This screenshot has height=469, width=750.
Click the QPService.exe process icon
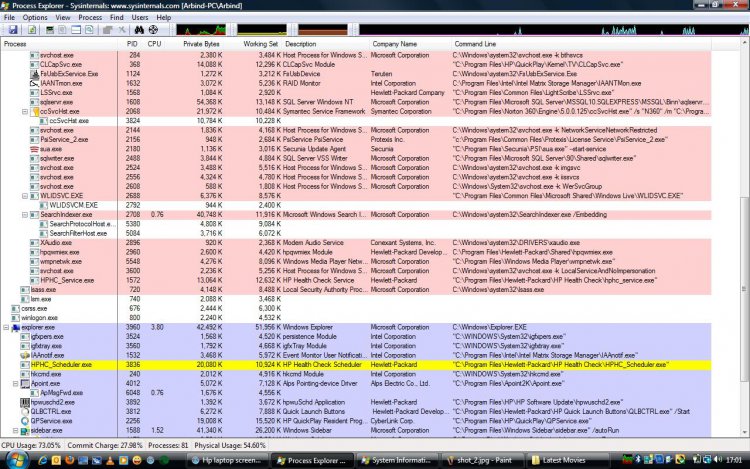point(25,421)
